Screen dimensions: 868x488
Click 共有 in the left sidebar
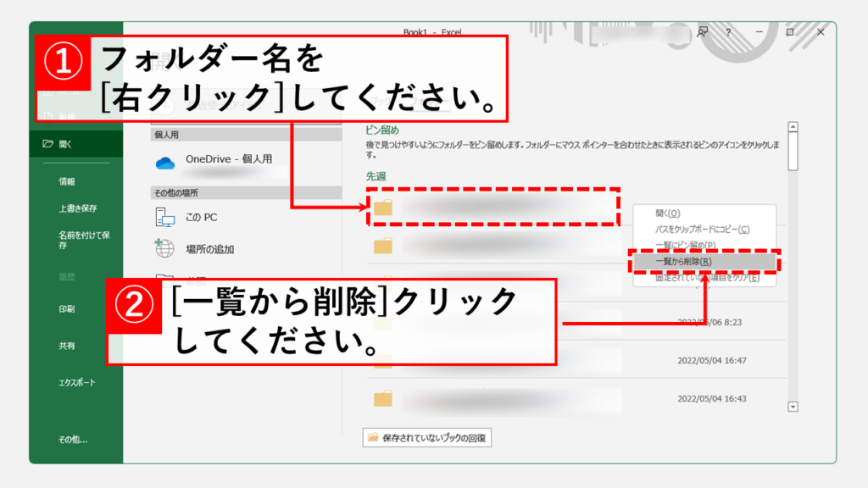pyautogui.click(x=67, y=346)
